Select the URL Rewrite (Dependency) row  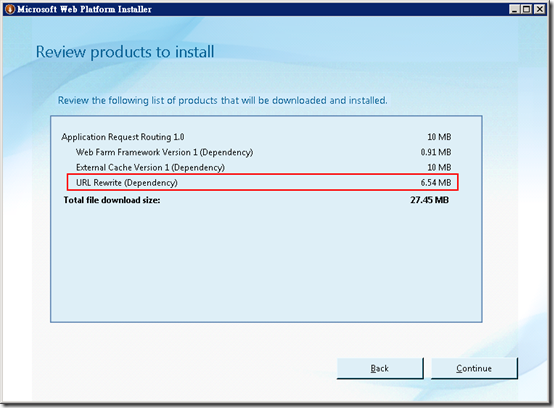(263, 183)
